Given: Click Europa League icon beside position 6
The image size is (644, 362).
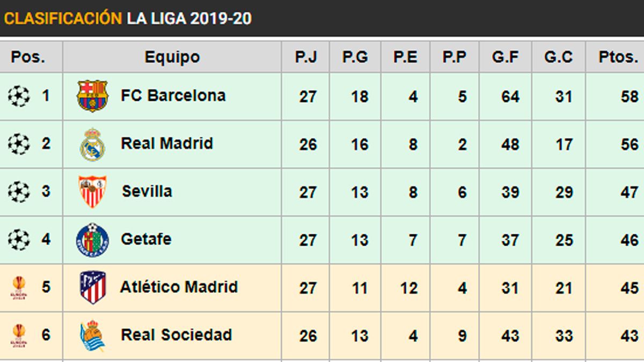Looking at the screenshot, I should [x=19, y=336].
